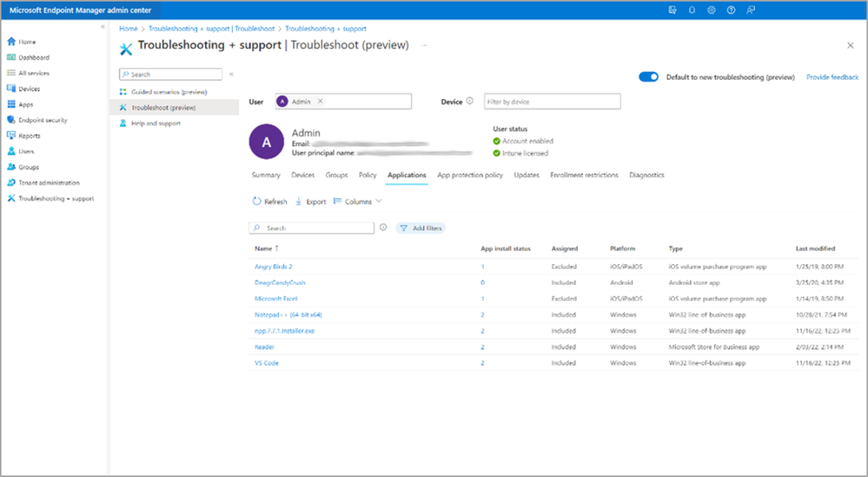Click Troubleshooting + support | Troubleshoot breadcrumb
This screenshot has width=868, height=477.
[x=211, y=28]
